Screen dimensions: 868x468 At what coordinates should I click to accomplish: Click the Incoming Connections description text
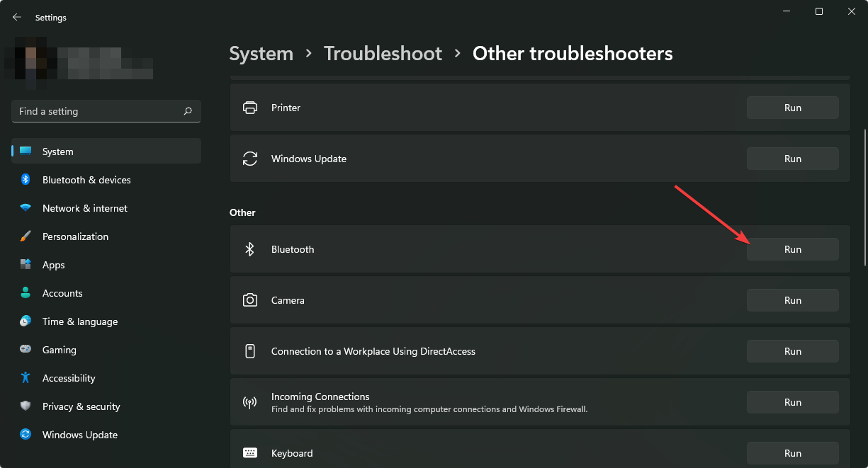429,409
